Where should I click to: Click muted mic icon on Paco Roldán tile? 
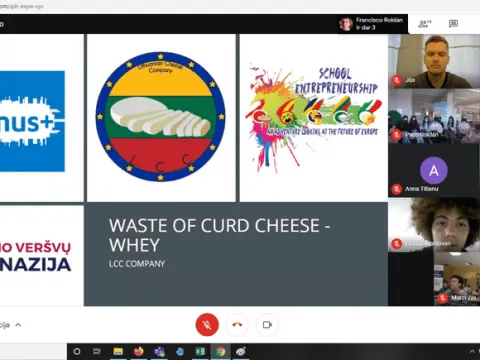(x=397, y=135)
